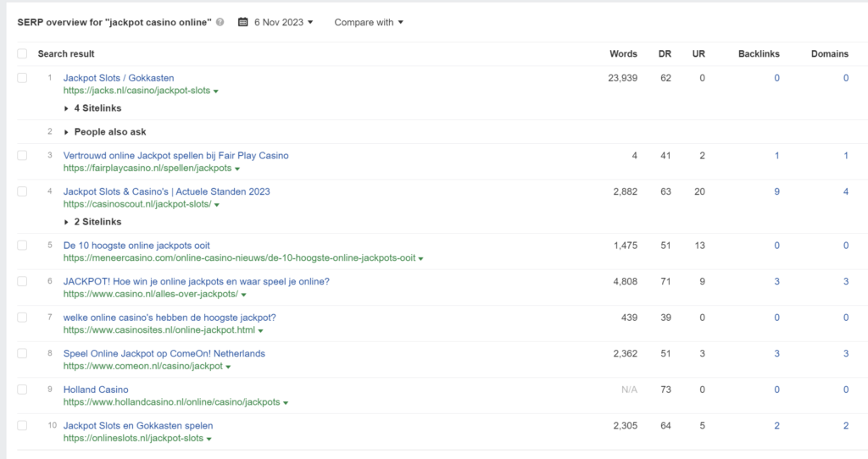Expand the 4 Sitelinks section

tap(92, 108)
